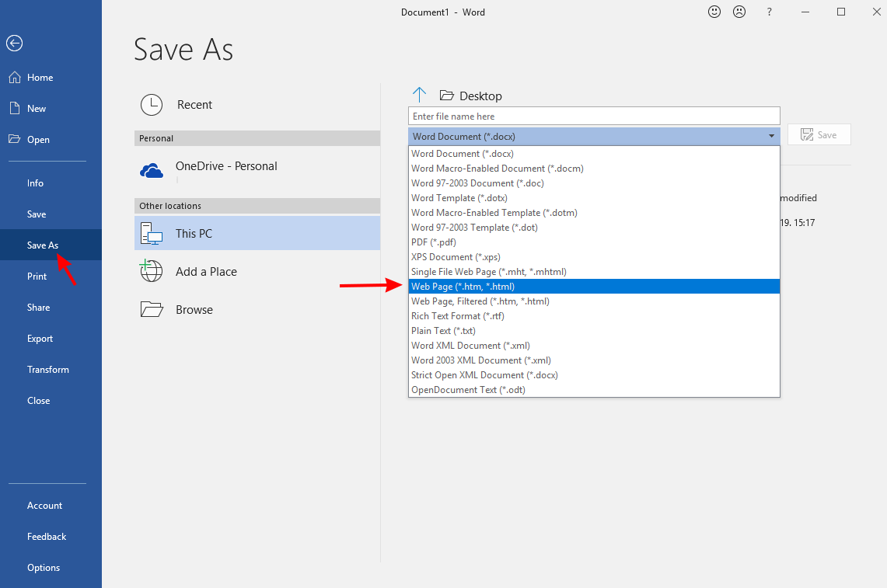Image resolution: width=887 pixels, height=588 pixels.
Task: Choose Rich Text Format (*.rtf)
Action: coord(594,315)
